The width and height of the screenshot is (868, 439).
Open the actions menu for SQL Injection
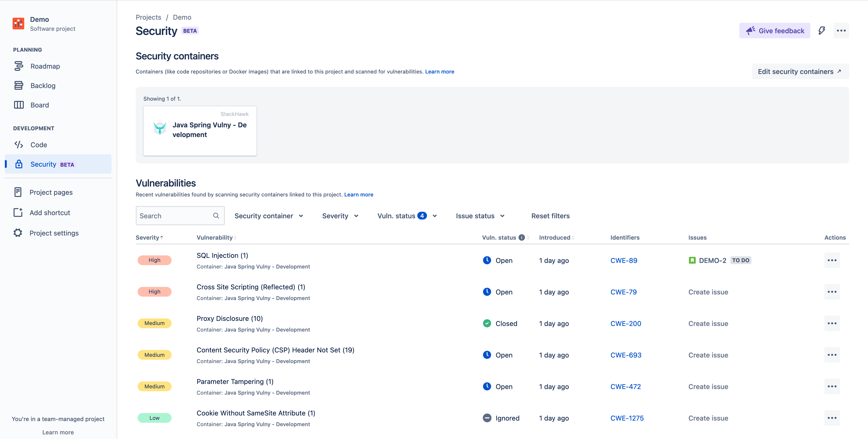pos(833,260)
